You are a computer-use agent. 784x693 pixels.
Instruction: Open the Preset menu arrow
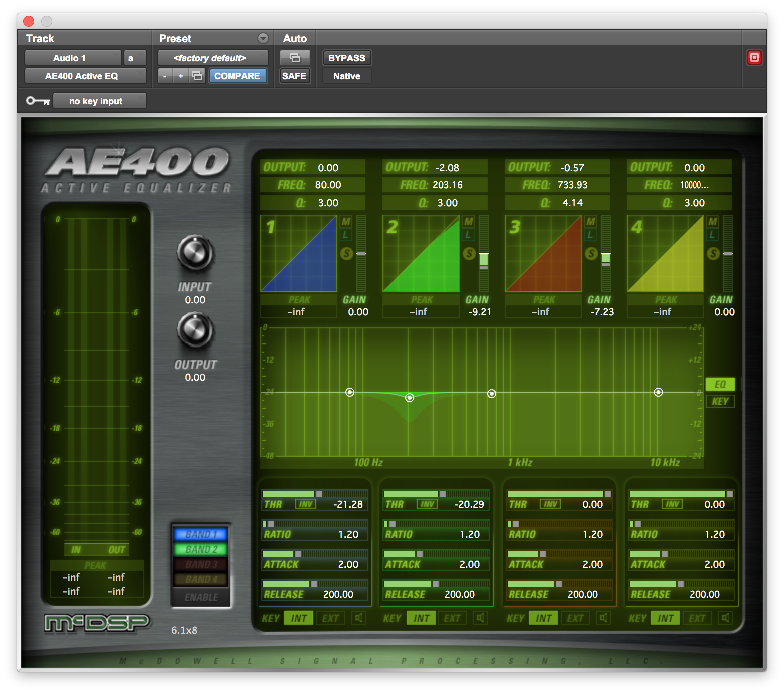tap(263, 38)
